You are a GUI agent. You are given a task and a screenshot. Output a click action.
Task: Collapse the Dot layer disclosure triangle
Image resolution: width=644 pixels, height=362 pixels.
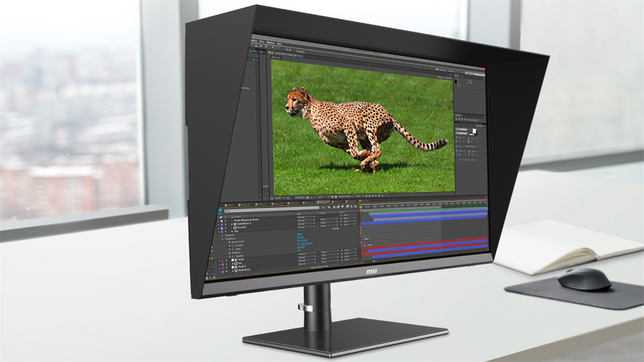point(218,232)
